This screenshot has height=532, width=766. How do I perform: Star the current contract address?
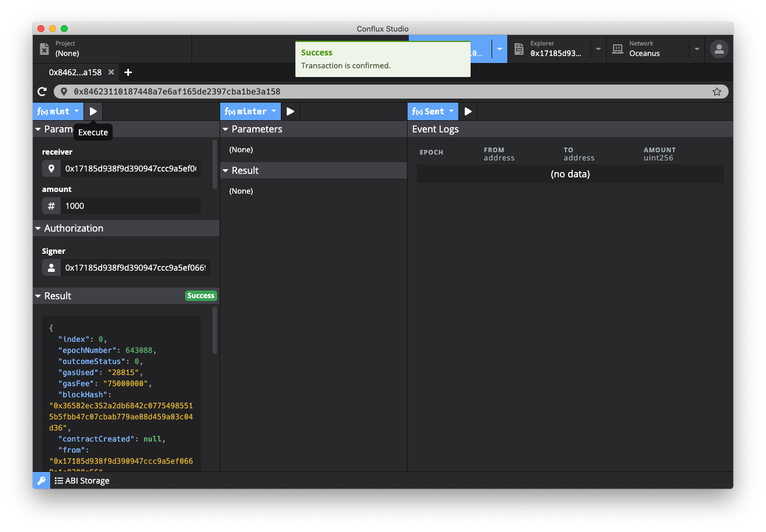pyautogui.click(x=716, y=92)
